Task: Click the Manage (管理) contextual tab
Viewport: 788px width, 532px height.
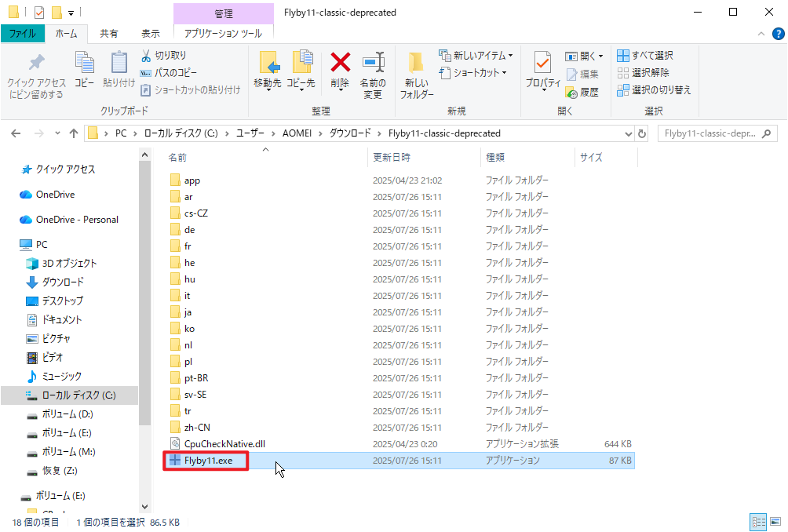Action: coord(223,13)
